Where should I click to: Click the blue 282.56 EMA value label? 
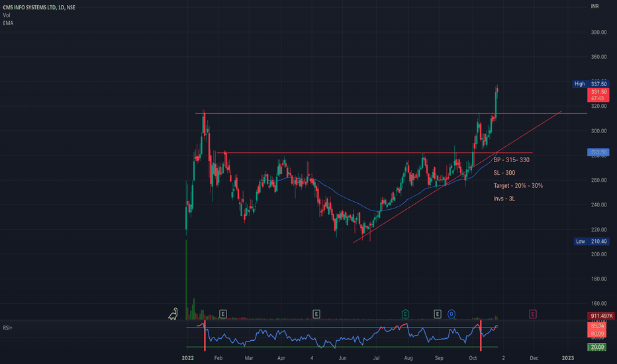(598, 152)
